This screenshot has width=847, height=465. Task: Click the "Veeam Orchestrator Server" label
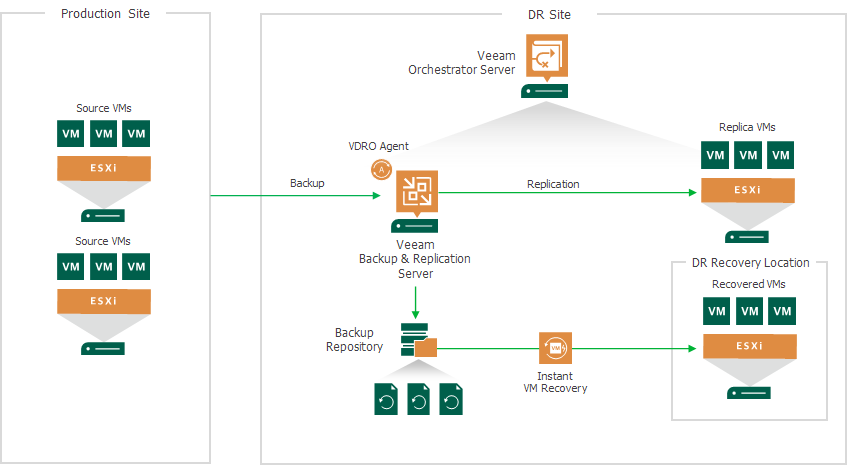(x=462, y=63)
